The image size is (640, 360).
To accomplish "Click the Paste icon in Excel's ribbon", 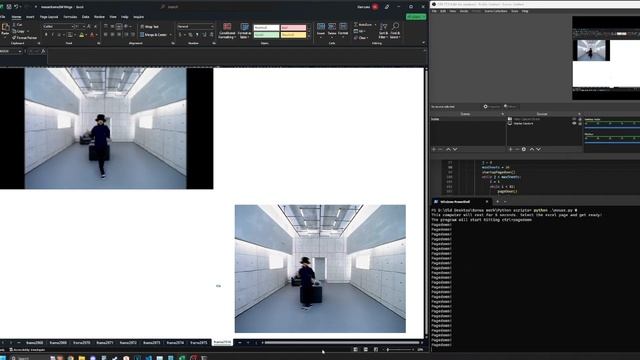I will [x=5, y=28].
